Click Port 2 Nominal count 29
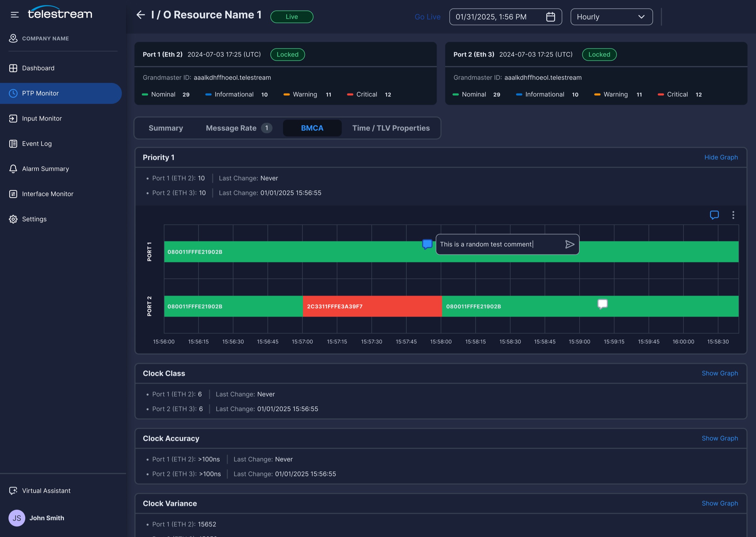 coord(497,94)
